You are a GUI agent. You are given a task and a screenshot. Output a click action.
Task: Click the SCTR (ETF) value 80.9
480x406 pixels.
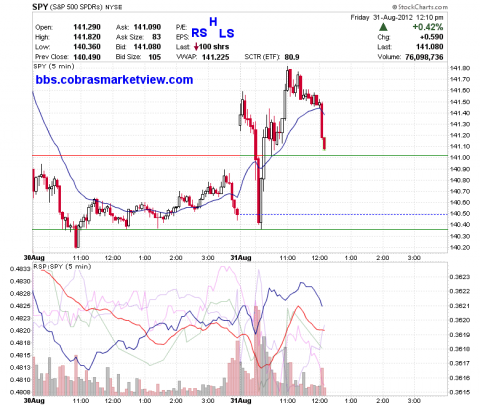coord(292,57)
